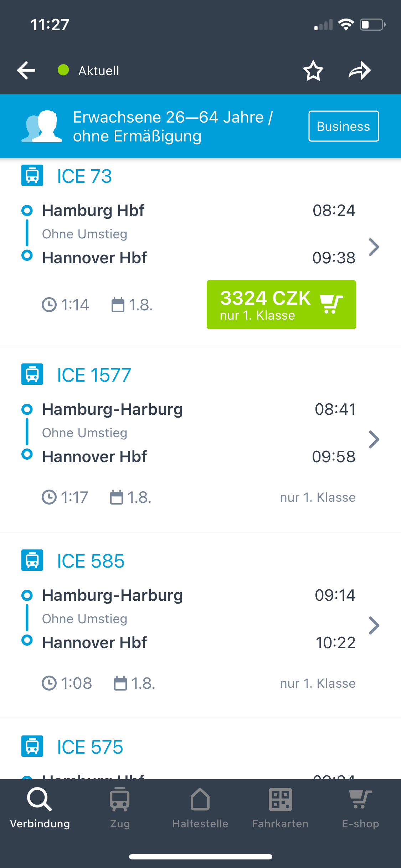401x868 pixels.
Task: Add connection to favorites with star icon
Action: click(313, 71)
